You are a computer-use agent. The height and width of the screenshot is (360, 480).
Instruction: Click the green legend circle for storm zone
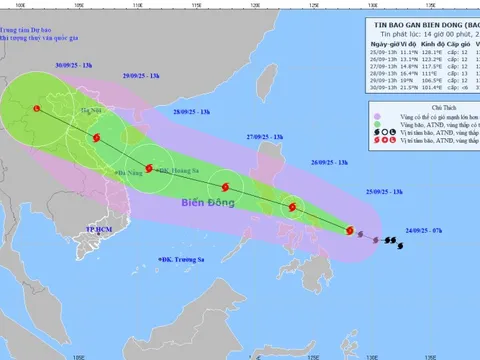377,125
